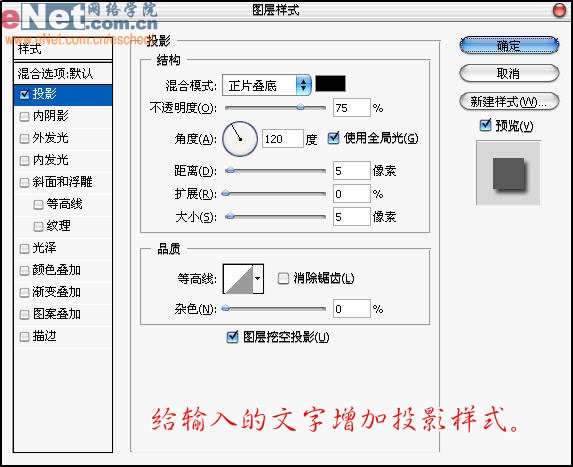Toggle the 预览 checkbox
The width and height of the screenshot is (573, 467).
click(485, 125)
